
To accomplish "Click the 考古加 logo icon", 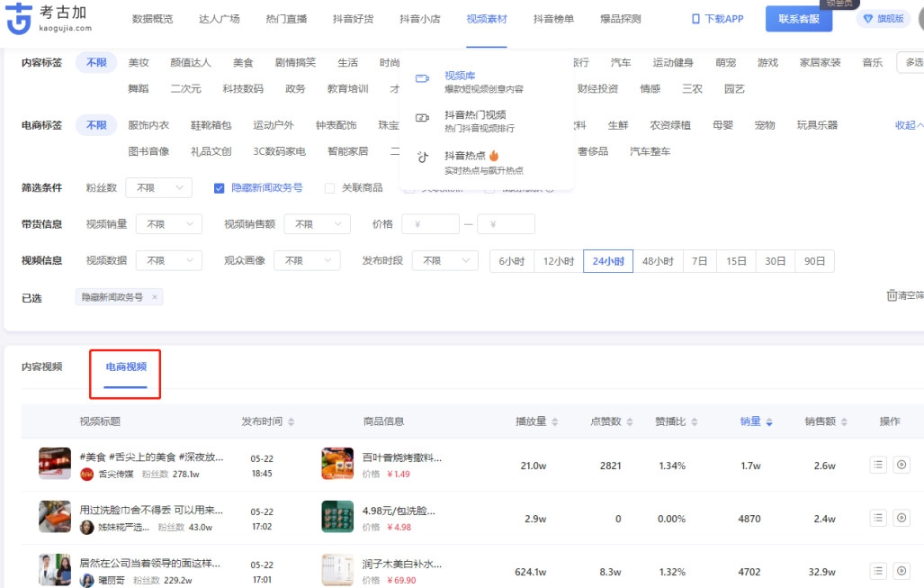I will click(19, 20).
